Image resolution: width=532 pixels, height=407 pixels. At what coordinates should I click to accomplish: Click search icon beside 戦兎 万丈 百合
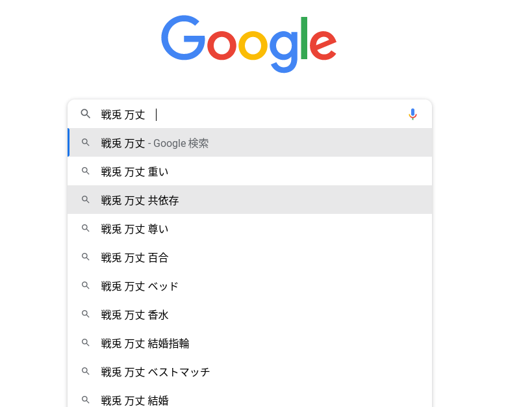(x=85, y=257)
